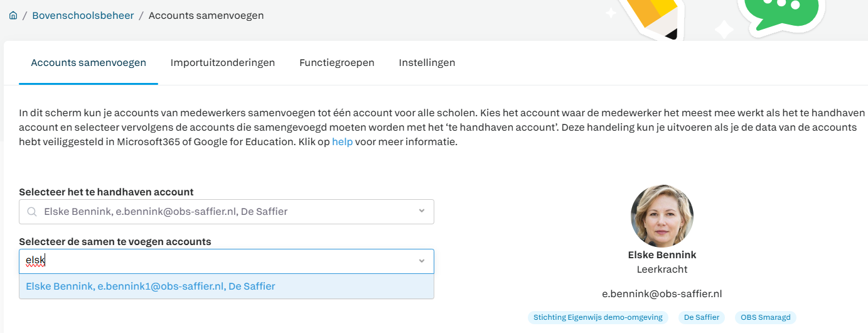Click the home icon in breadcrumb
The image size is (868, 333).
point(13,16)
